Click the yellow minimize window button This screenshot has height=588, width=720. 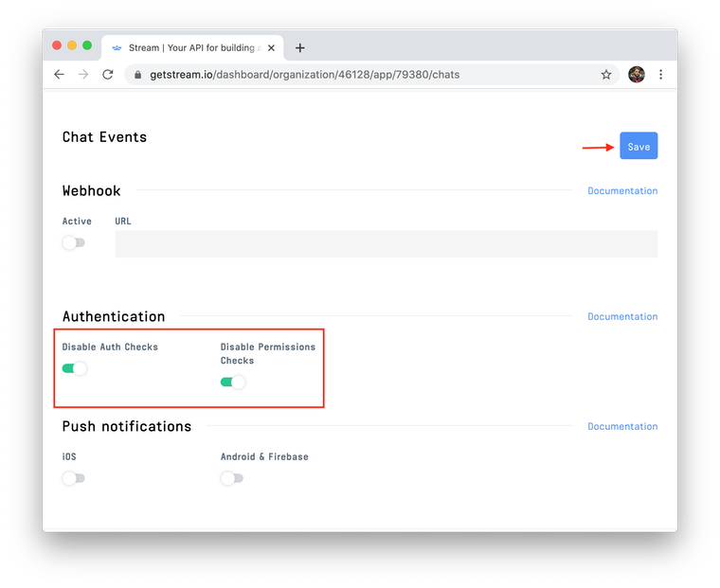point(72,45)
